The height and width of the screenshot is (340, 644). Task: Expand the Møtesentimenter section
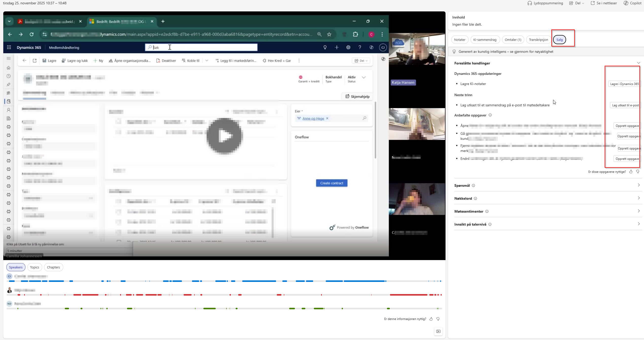638,211
